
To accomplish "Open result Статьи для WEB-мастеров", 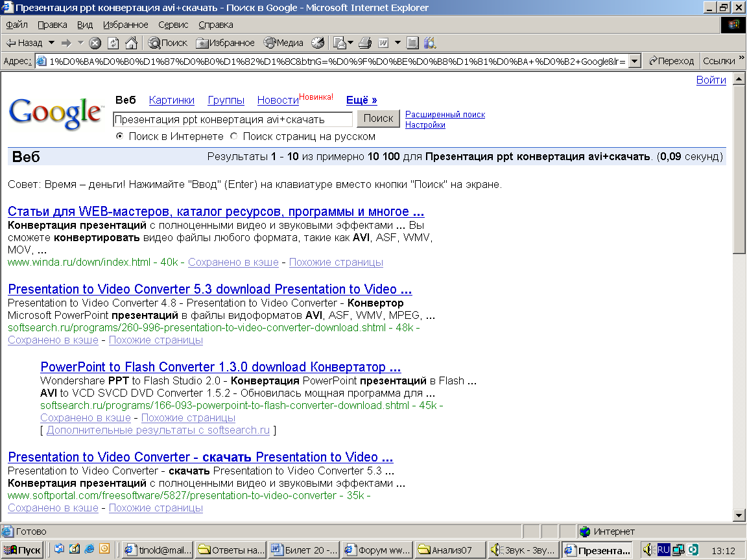I will click(216, 211).
